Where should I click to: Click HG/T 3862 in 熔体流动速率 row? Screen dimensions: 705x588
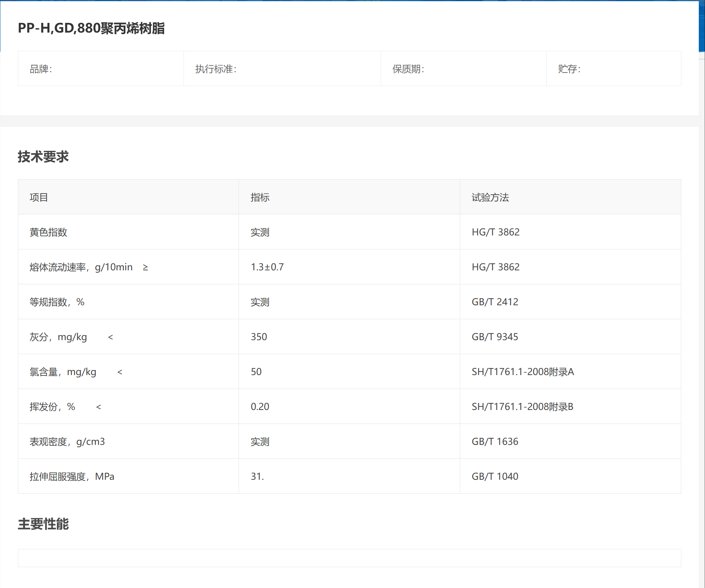pyautogui.click(x=495, y=267)
